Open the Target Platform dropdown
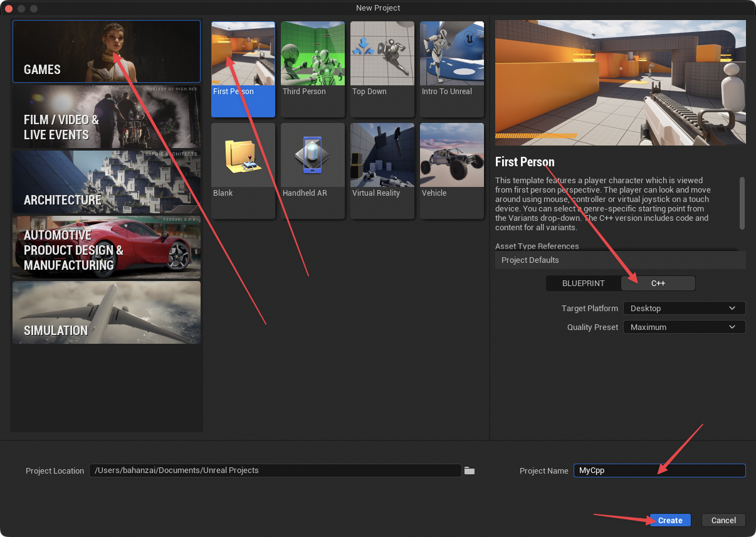The width and height of the screenshot is (756, 537). click(685, 308)
